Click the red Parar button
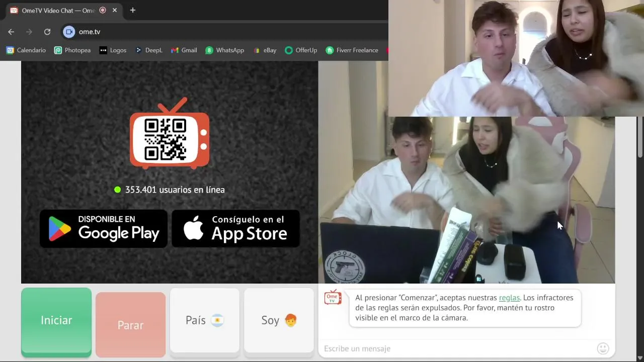 click(x=130, y=325)
